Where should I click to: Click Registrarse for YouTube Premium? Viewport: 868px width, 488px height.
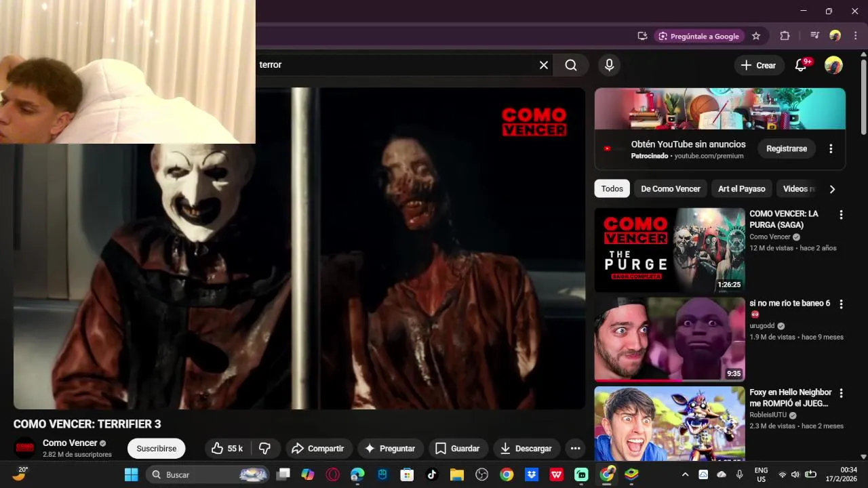[787, 148]
